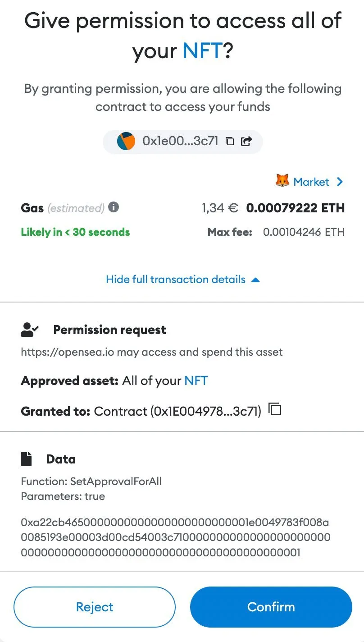Click the NFT link in the title
364x642 pixels.
click(202, 51)
